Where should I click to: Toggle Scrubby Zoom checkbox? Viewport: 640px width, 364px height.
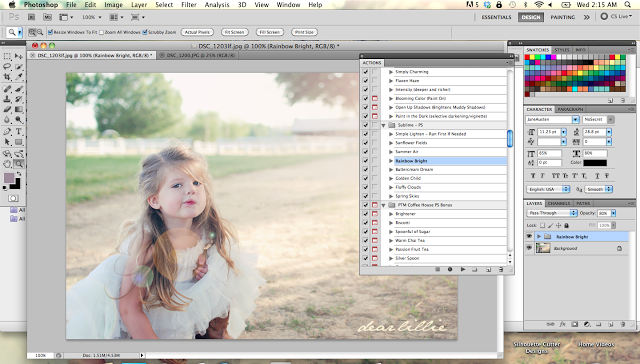(x=144, y=32)
